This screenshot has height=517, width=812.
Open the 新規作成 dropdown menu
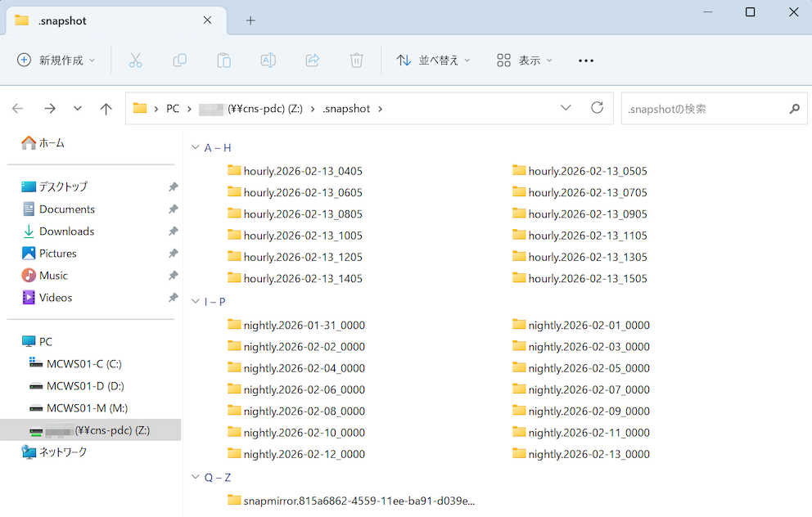(x=56, y=61)
